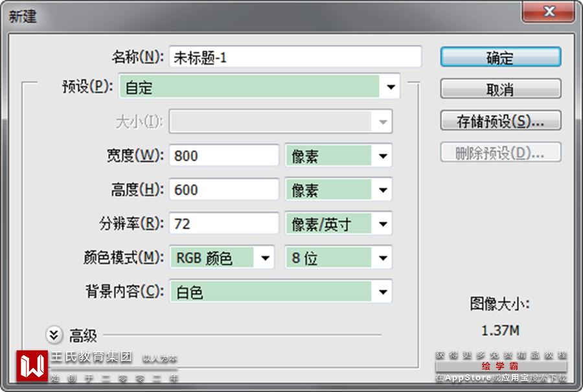583x392 pixels.
Task: Click the 分辨率 field showing 72
Action: coord(224,224)
